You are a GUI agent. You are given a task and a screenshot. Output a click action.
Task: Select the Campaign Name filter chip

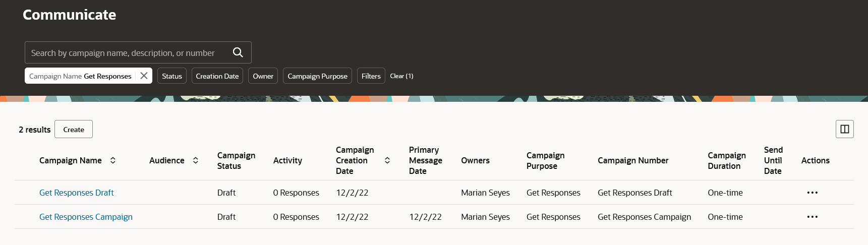80,76
